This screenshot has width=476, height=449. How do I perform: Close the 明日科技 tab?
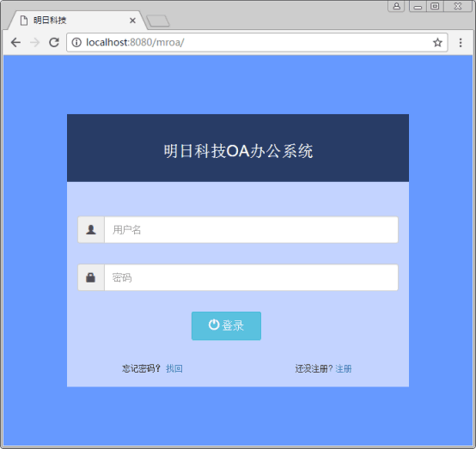pos(132,21)
